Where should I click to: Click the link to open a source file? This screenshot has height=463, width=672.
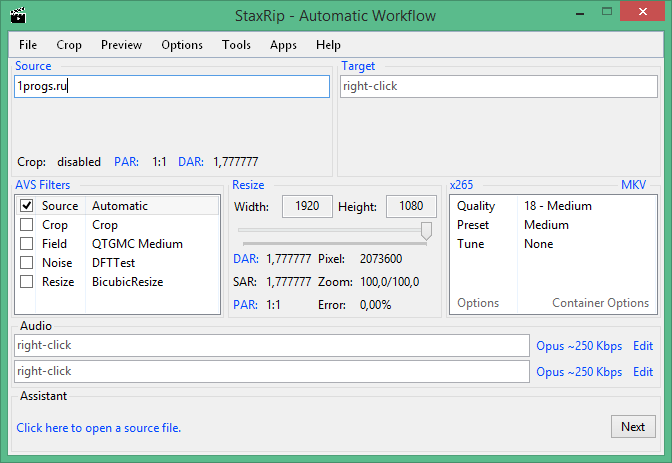click(x=98, y=428)
